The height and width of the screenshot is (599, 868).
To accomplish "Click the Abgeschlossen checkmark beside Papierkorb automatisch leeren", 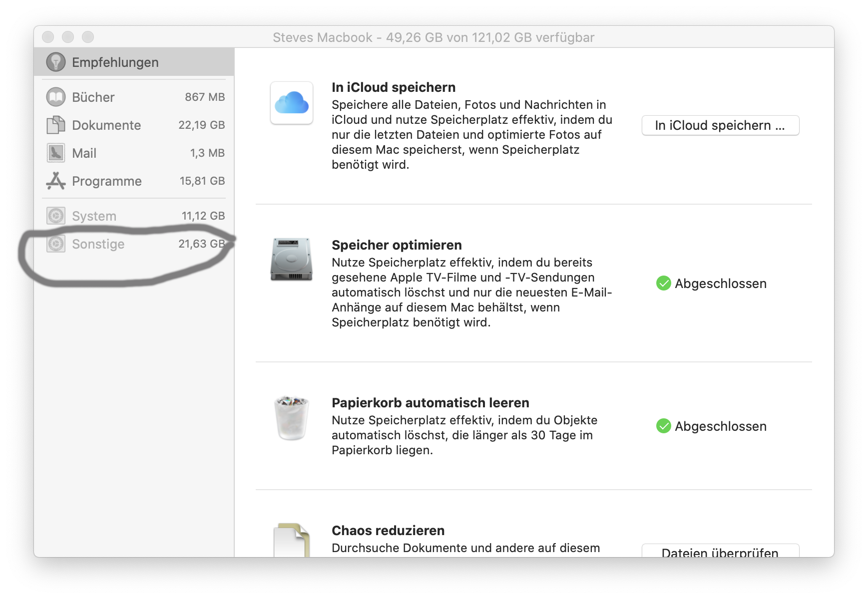I will click(664, 426).
